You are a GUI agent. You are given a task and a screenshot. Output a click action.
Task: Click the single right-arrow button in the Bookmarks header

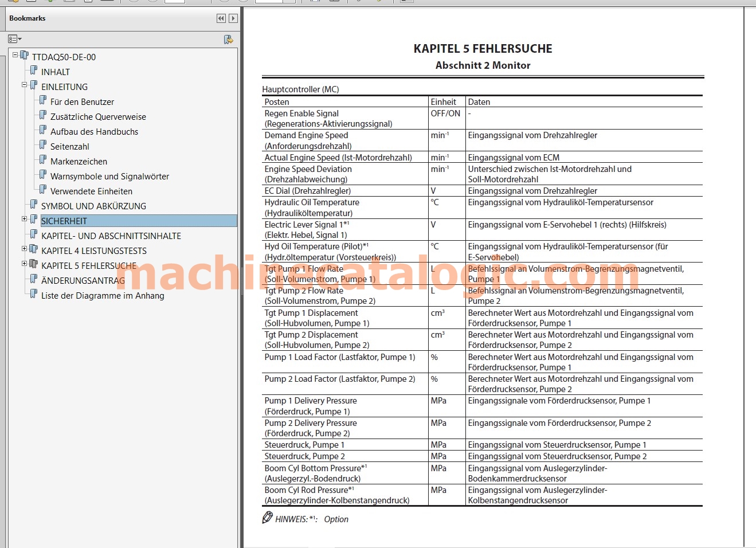click(233, 18)
